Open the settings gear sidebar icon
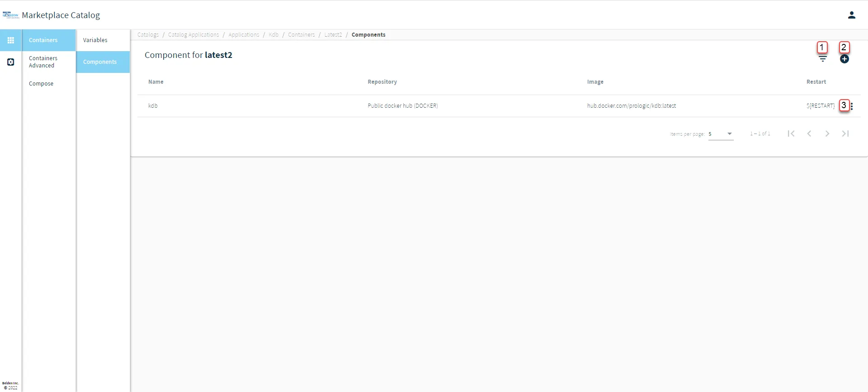The image size is (868, 392). [x=11, y=62]
